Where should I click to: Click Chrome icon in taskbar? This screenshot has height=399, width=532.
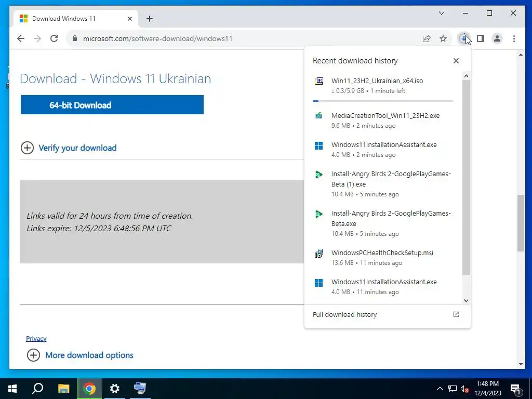pos(89,389)
